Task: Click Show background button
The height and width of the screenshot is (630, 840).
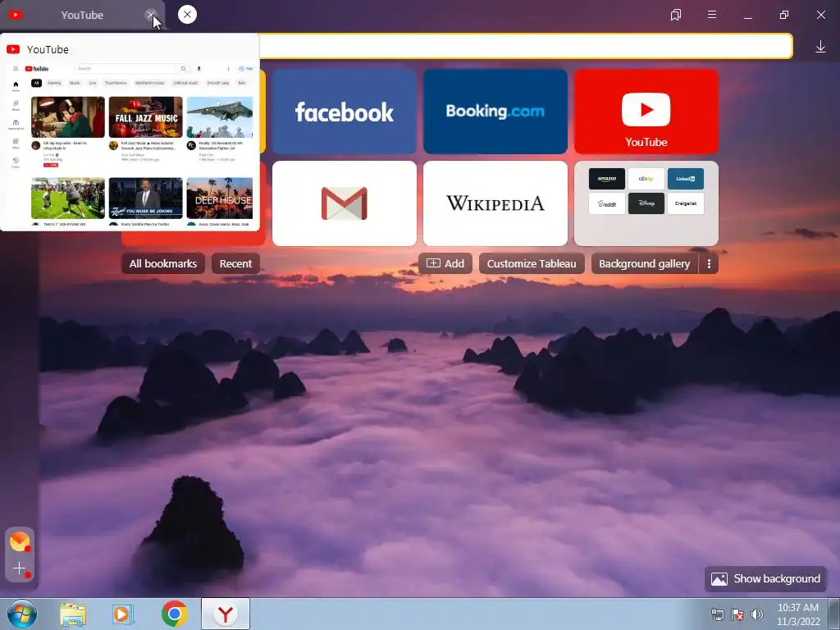Action: click(x=765, y=578)
